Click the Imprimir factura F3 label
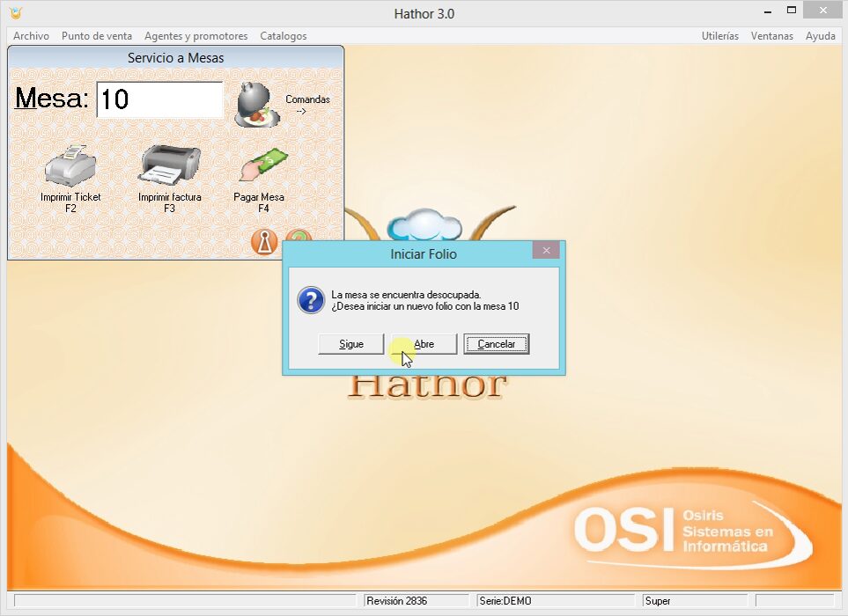Viewport: 848px width, 616px height. [169, 202]
